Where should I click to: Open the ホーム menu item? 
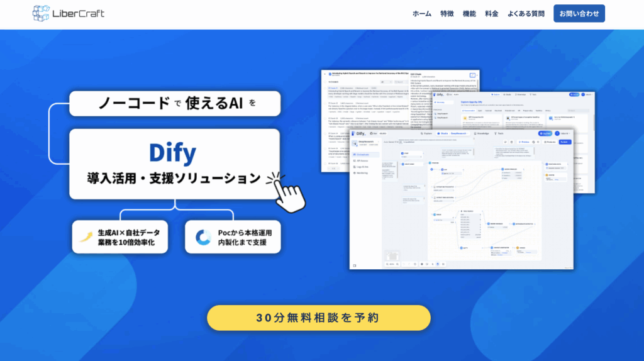click(x=422, y=14)
